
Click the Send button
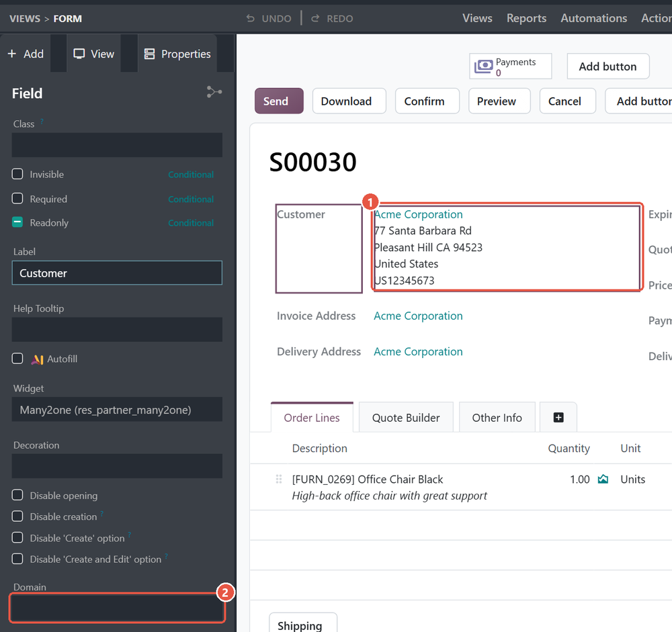279,101
